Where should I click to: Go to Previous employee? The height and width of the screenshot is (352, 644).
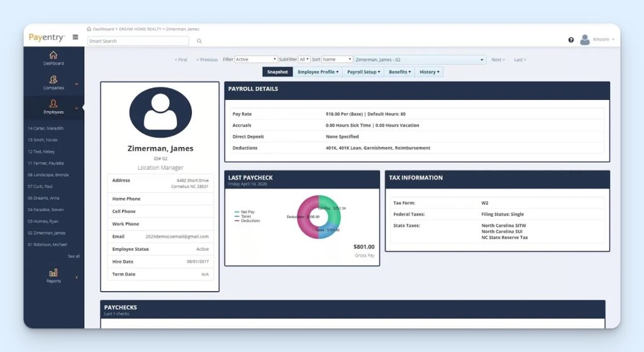[207, 60]
